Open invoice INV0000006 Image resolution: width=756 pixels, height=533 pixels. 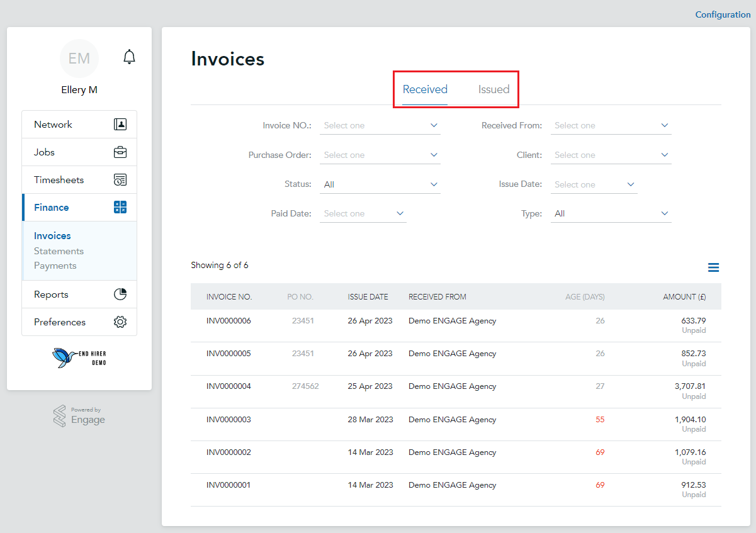pos(228,321)
